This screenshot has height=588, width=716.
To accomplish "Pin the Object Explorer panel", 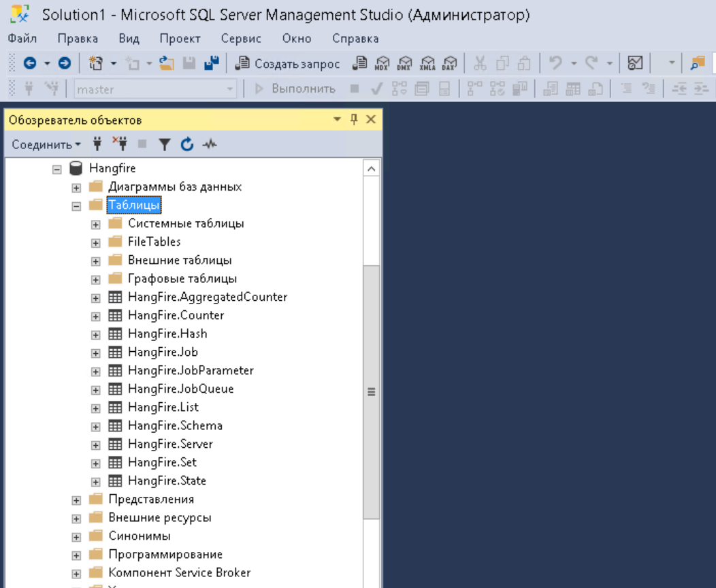I will pyautogui.click(x=354, y=120).
